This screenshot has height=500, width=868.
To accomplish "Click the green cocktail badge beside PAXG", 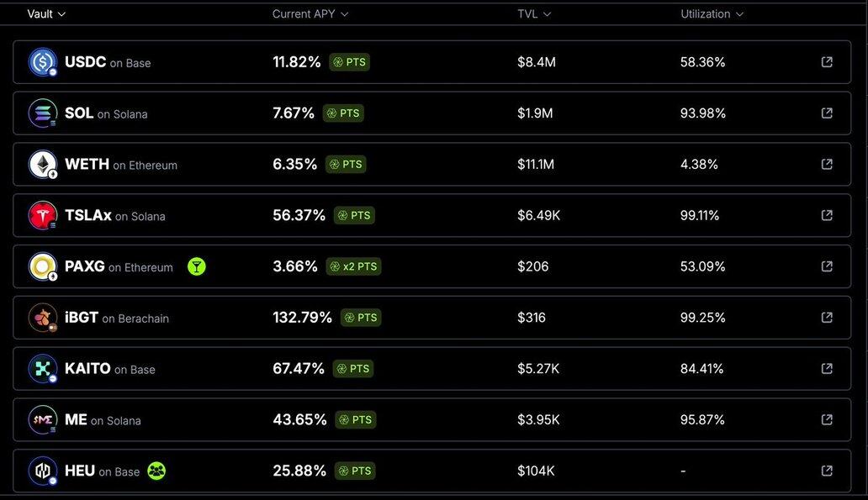I will pos(197,266).
